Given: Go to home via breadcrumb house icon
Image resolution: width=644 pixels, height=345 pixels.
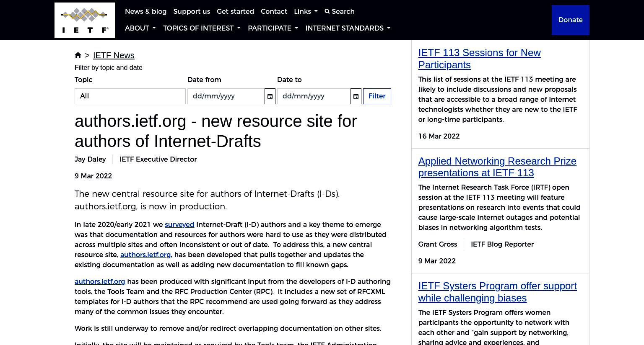Looking at the screenshot, I should (x=78, y=55).
